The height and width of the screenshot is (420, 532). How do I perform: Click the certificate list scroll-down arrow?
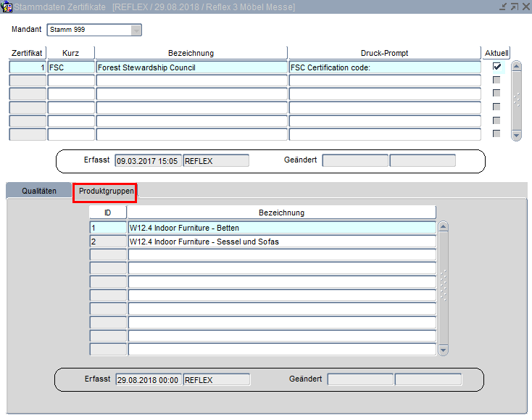pyautogui.click(x=516, y=135)
